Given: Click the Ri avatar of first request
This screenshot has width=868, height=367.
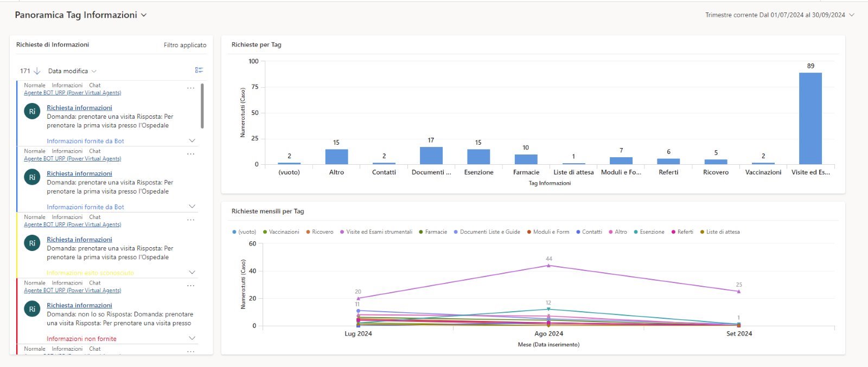Looking at the screenshot, I should 32,111.
